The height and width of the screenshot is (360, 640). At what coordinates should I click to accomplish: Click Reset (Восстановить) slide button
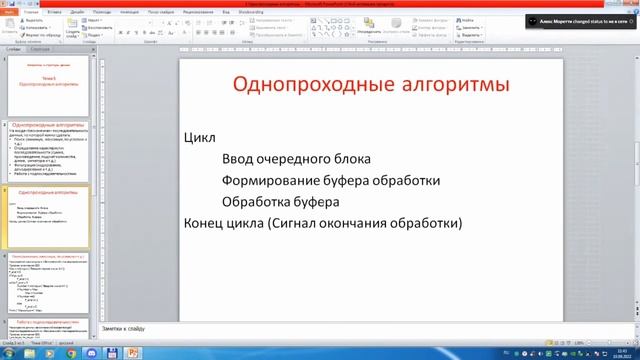pos(97,28)
